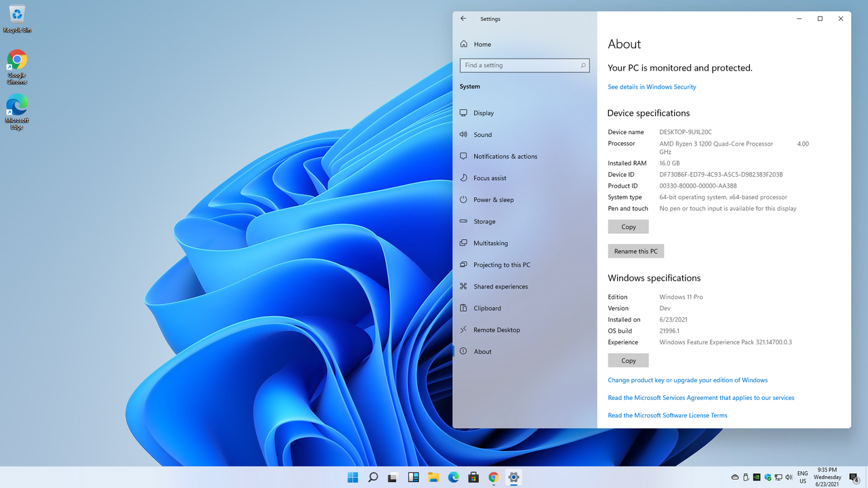Go to Multitasking settings
The height and width of the screenshot is (488, 868).
point(525,243)
